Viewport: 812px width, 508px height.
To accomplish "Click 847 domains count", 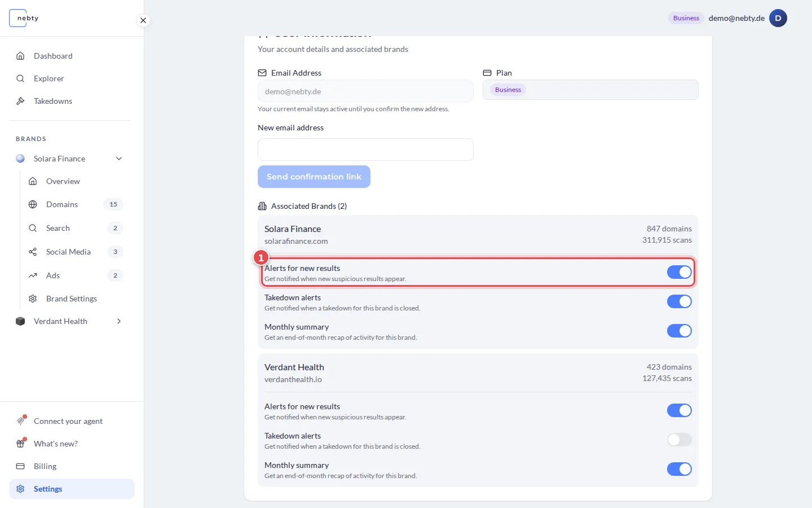I will [669, 229].
